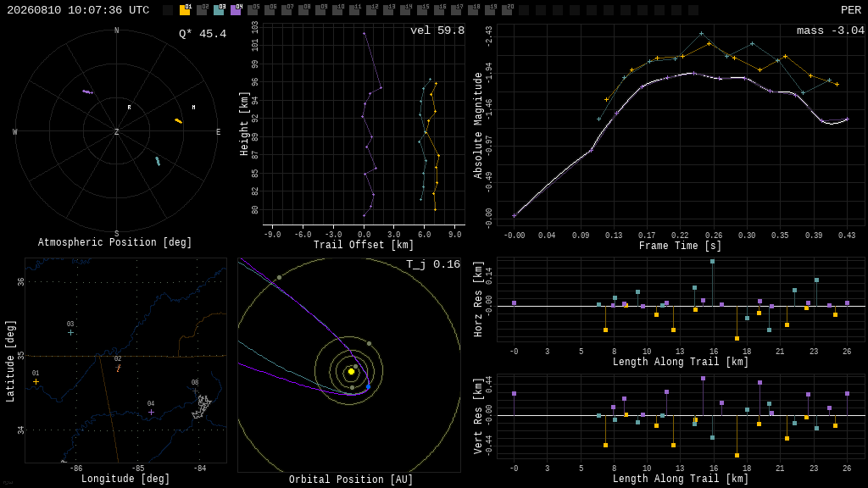Click the Q* 45.4 readout

(203, 34)
